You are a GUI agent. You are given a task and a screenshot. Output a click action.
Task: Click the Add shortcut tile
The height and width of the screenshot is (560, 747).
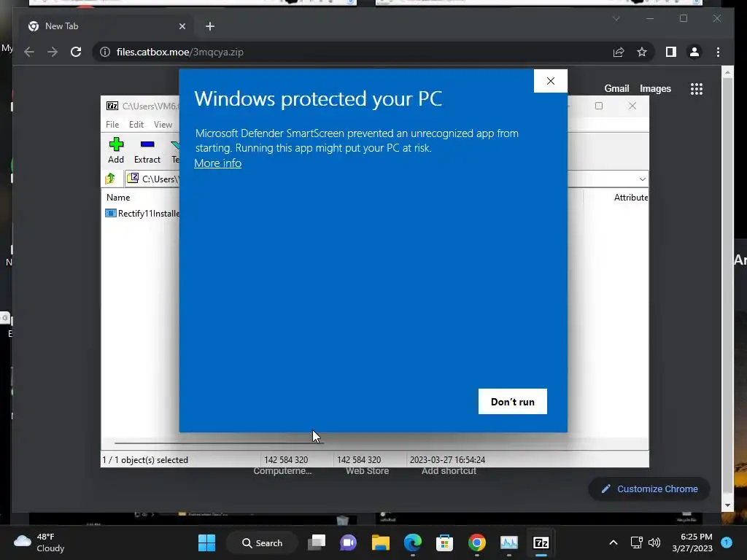449,470
